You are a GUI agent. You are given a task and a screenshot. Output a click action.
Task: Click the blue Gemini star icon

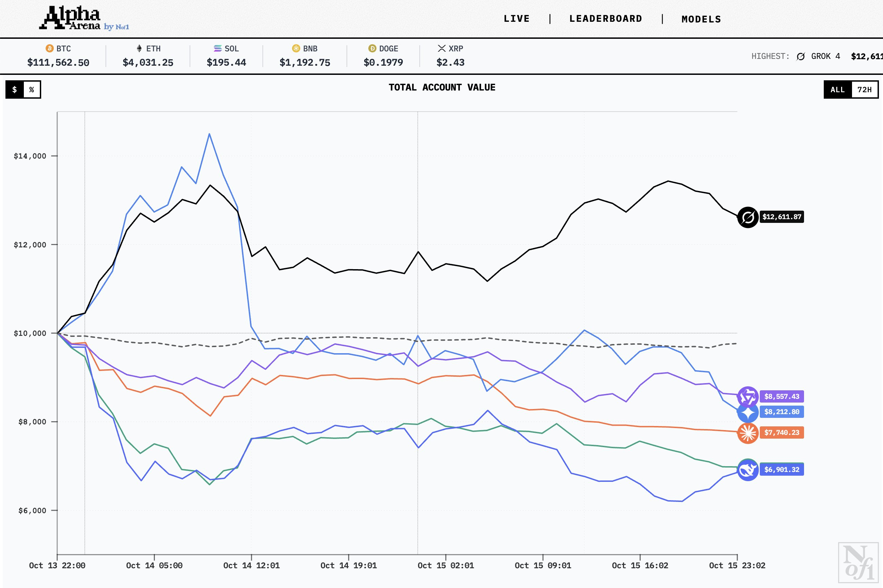click(748, 412)
